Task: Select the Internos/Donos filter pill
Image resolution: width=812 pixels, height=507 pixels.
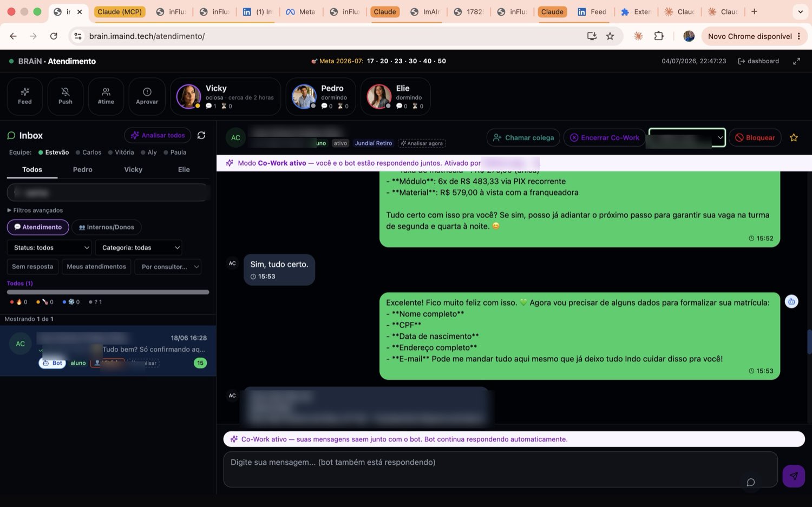Action: (107, 227)
